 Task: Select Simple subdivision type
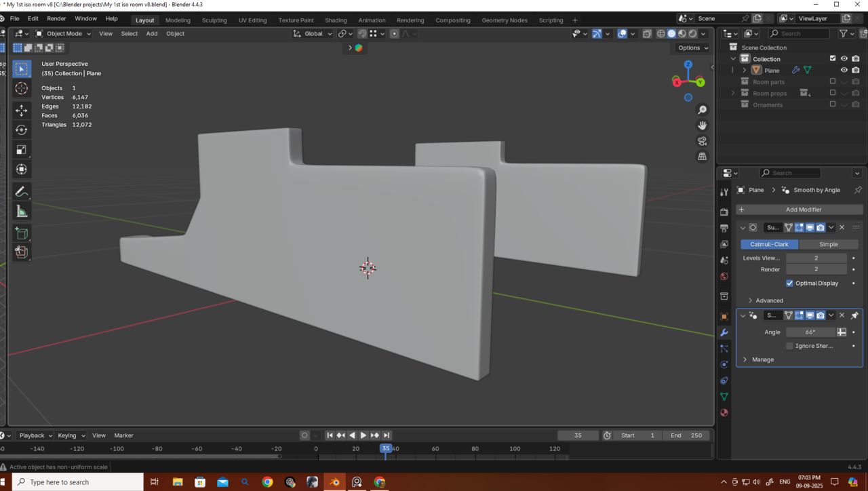828,244
